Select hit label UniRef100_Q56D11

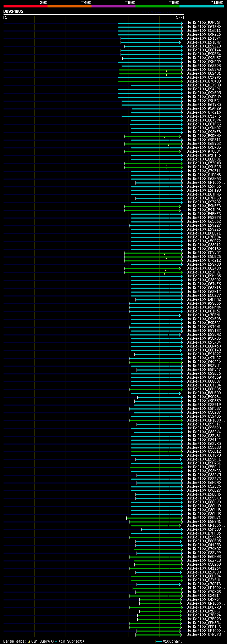point(204,30)
